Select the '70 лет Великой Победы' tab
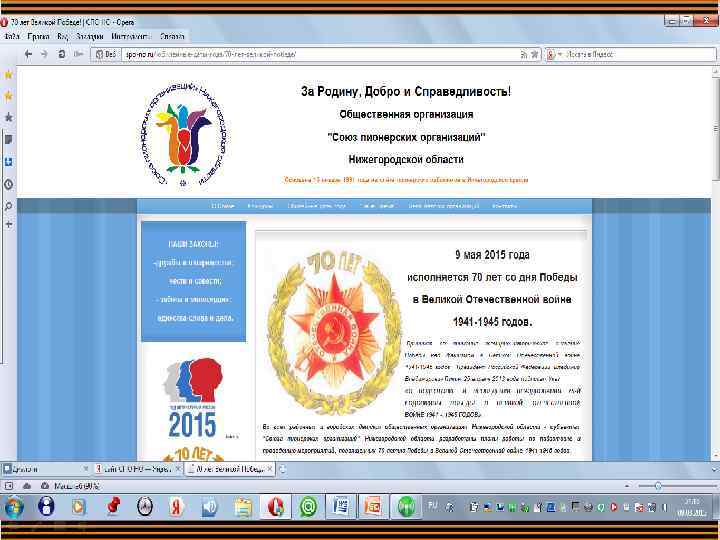Screen dimensions: 720x540 tap(230, 469)
